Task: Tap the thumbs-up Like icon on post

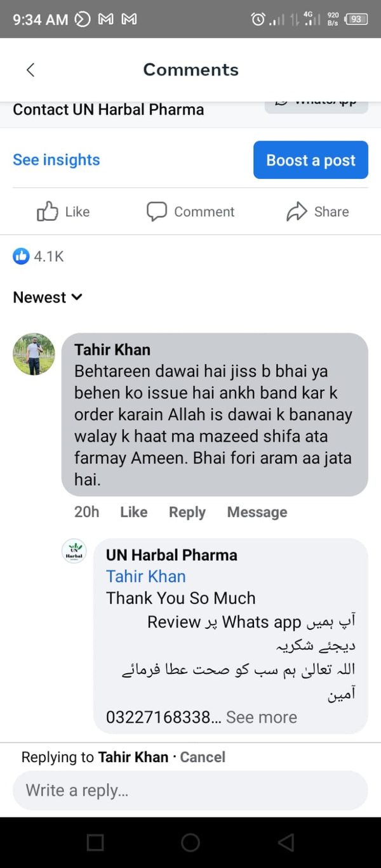Action: [x=48, y=211]
